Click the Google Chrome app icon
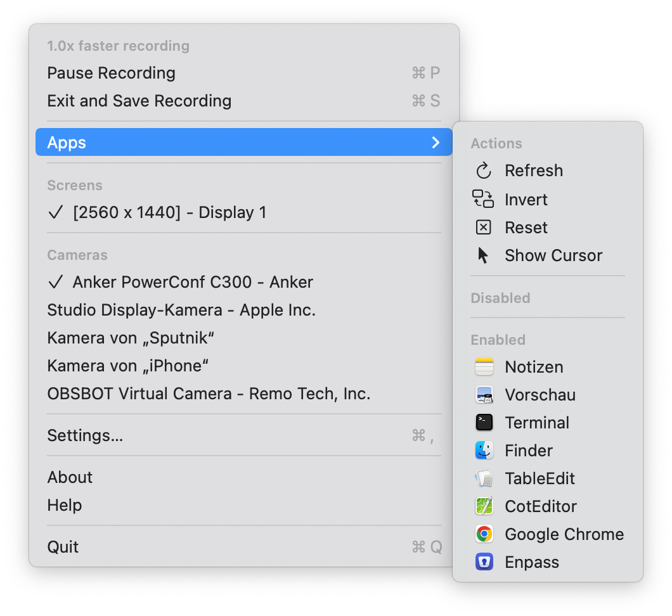The image size is (672, 616). pos(484,534)
